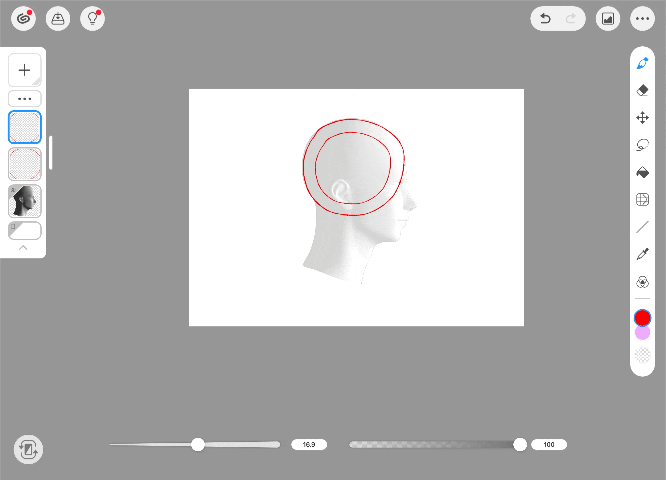The height and width of the screenshot is (480, 666).
Task: Select the Eyedropper tool
Action: pos(642,254)
